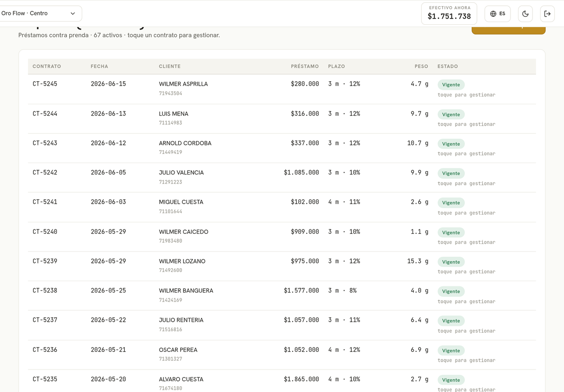
Task: Click the Efectivo Ahora cash balance box
Action: 449,14
